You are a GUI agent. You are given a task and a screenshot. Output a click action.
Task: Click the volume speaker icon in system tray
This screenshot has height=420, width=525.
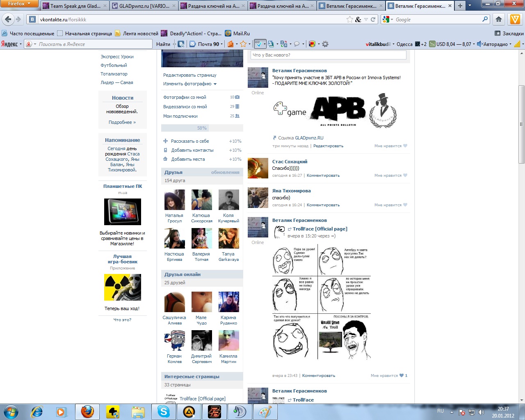pyautogui.click(x=481, y=412)
